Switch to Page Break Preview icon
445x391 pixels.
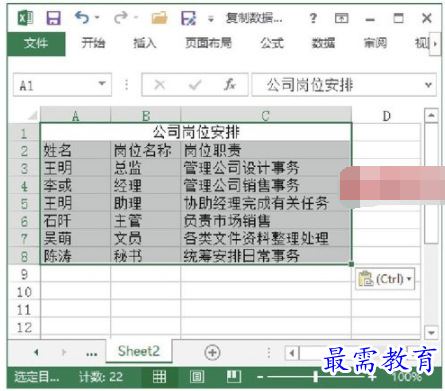[234, 377]
